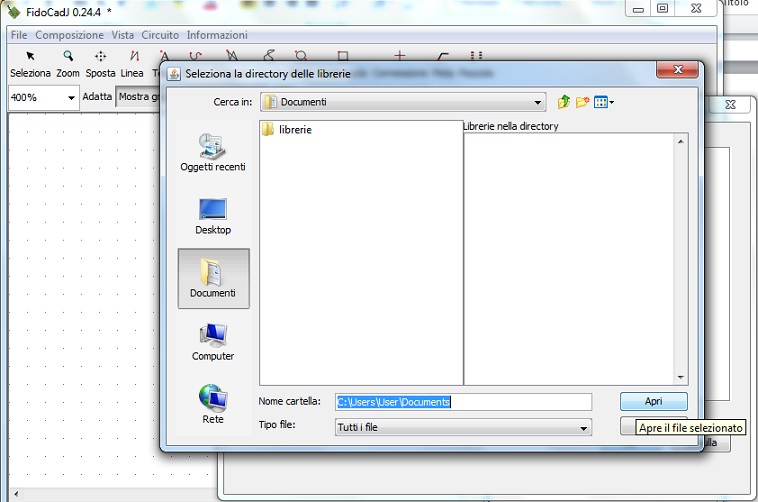Create a new folder in dialog

click(582, 102)
